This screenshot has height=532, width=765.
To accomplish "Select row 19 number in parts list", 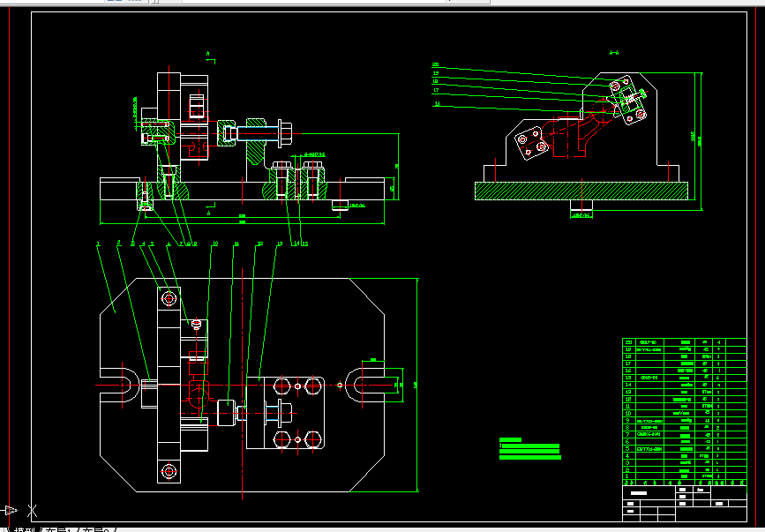I will (627, 349).
